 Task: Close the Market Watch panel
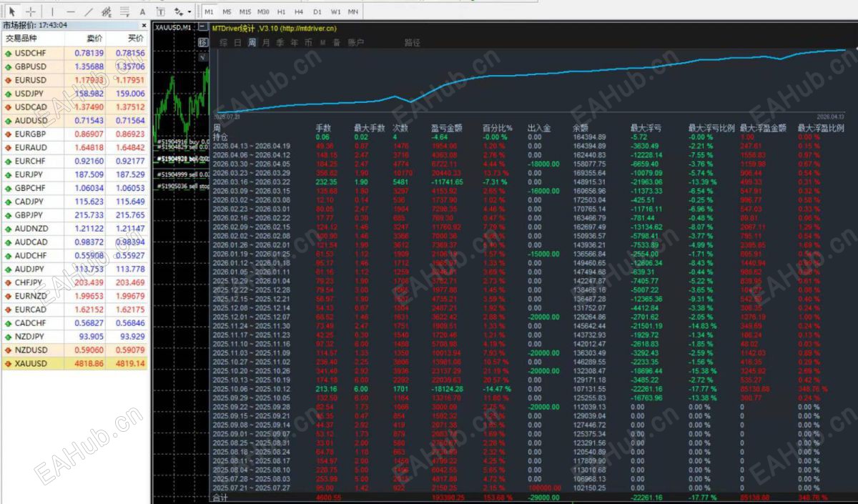144,26
